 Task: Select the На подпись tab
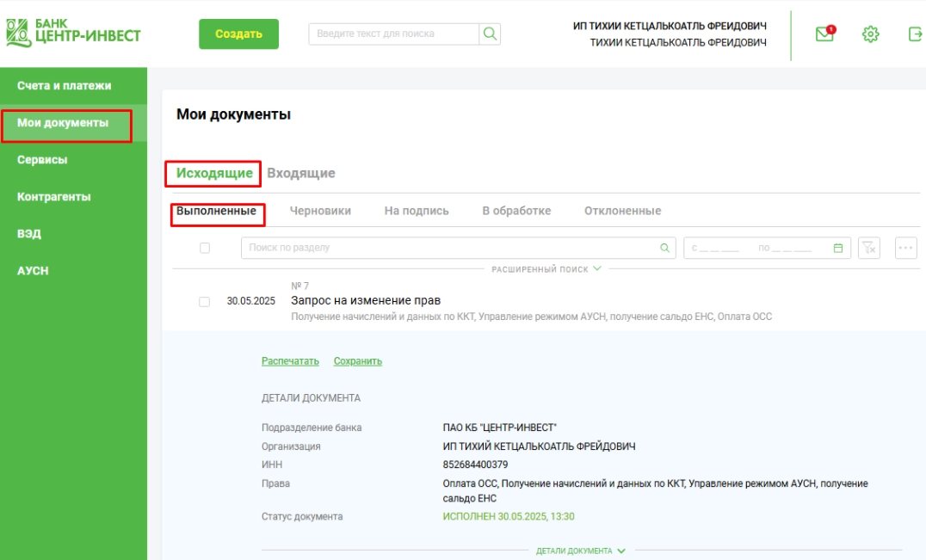417,211
